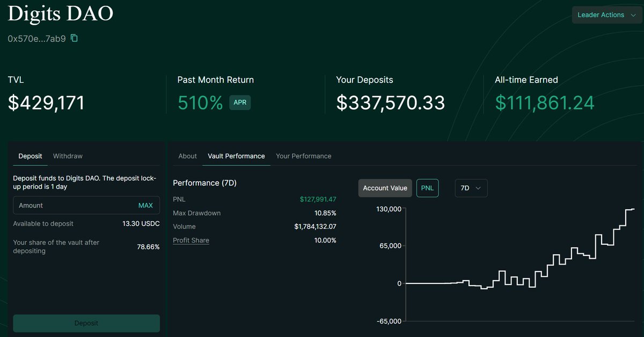Click the PNL value $127,991.47
This screenshot has height=337, width=644.
tap(318, 199)
